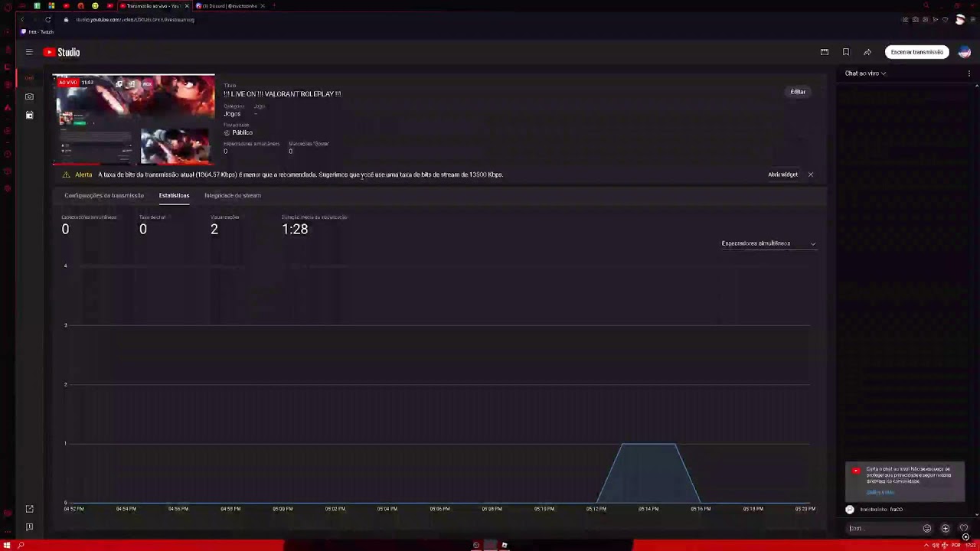The height and width of the screenshot is (551, 980).
Task: Open the green spreadsheet pinned browser tab
Action: click(x=37, y=5)
